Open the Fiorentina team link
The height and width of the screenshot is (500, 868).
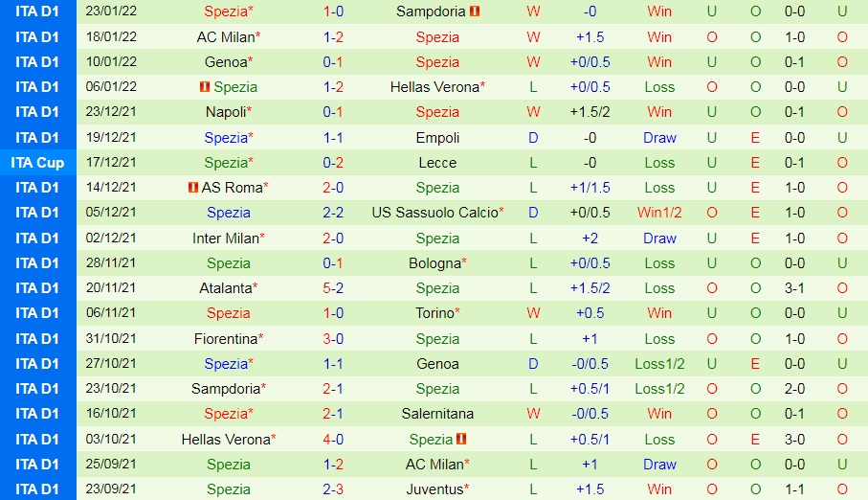(225, 338)
